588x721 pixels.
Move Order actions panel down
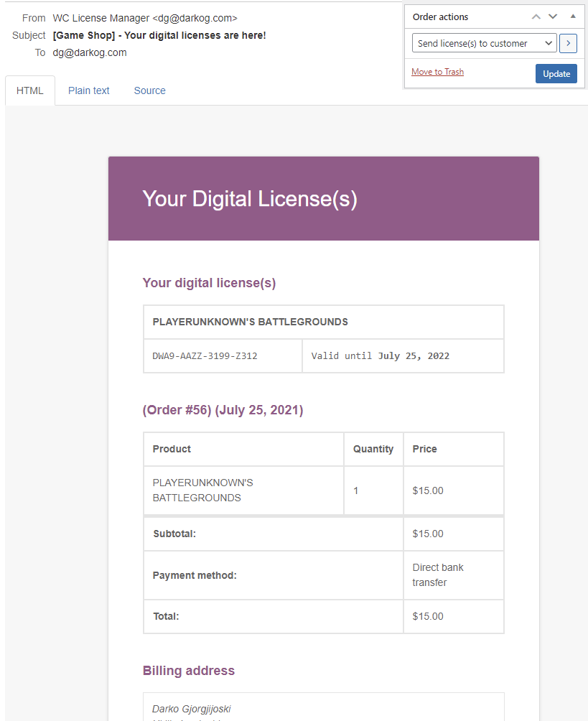(x=553, y=17)
